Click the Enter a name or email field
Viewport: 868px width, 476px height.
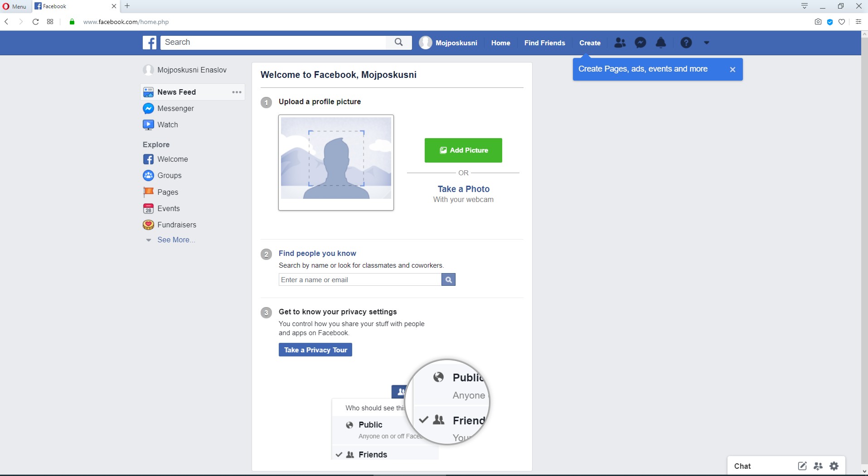tap(360, 280)
